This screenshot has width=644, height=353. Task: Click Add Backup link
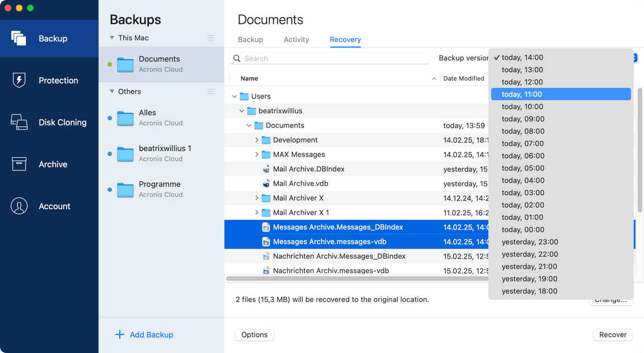click(152, 335)
